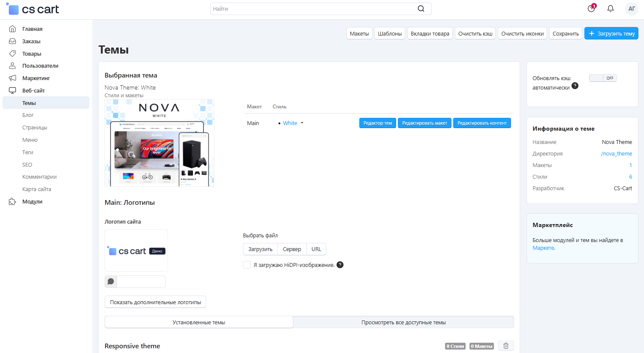Viewport: 644px width, 353px height.
Task: Open the /nova_theme directory link
Action: tap(616, 153)
